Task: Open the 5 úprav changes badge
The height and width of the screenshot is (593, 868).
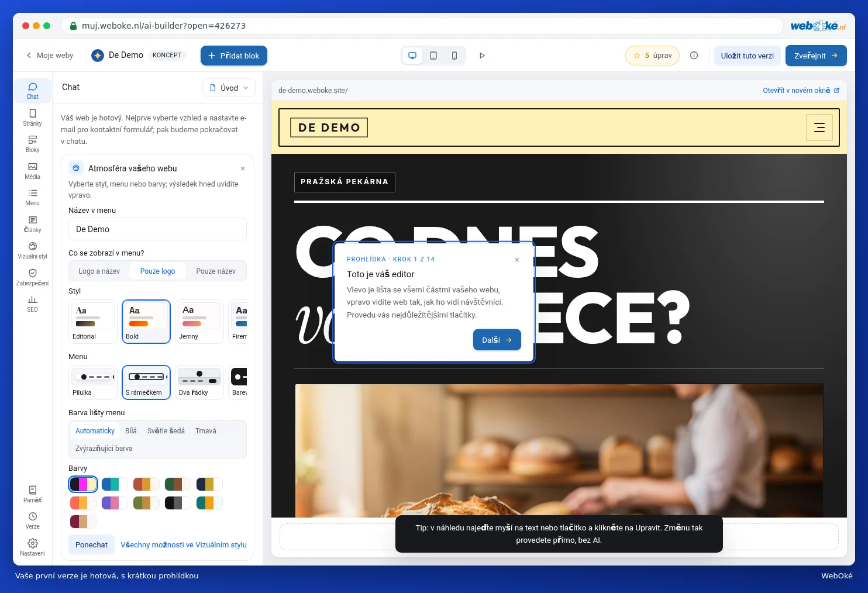Action: point(652,56)
